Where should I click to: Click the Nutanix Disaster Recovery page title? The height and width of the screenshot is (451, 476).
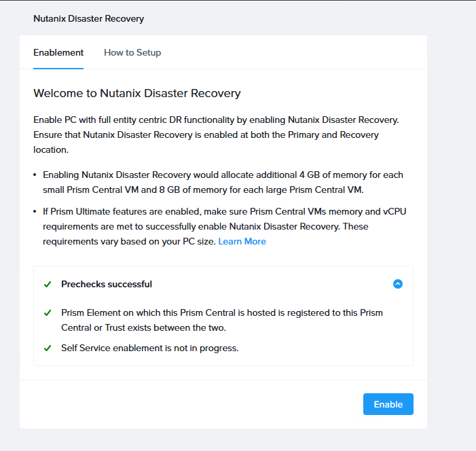click(x=88, y=18)
